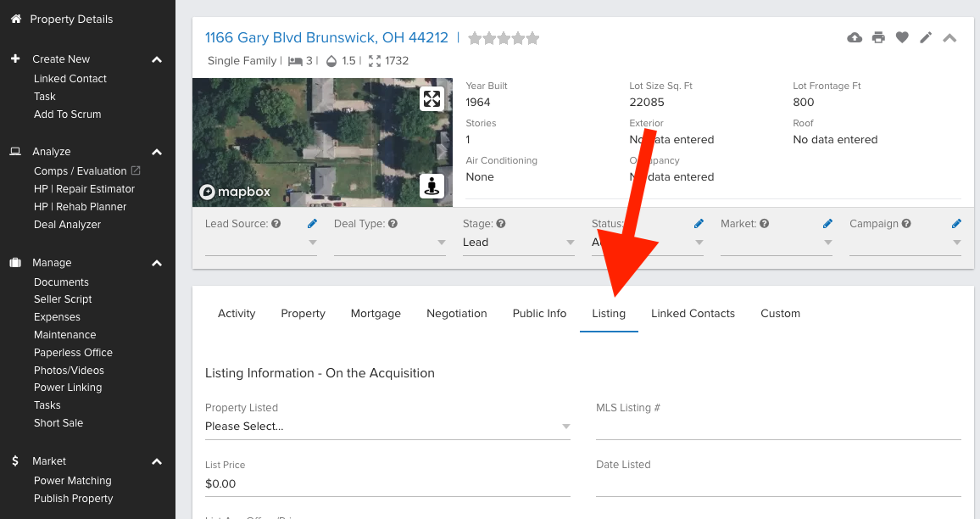Open the Stage dropdown showing Lead
This screenshot has height=519, width=980.
[518, 243]
